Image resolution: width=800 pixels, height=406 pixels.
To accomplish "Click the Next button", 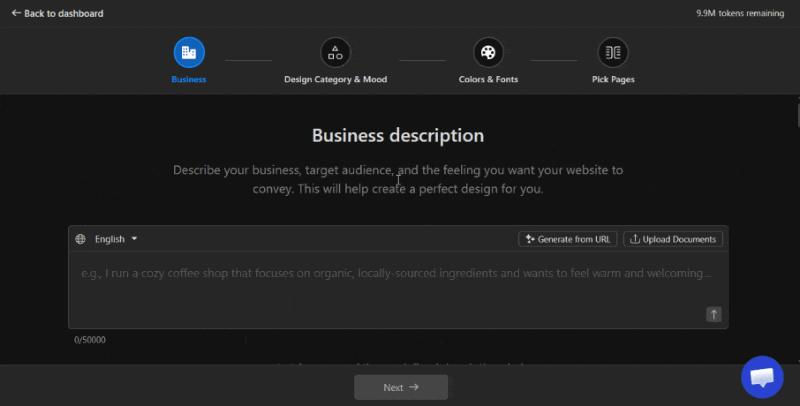I will (x=400, y=387).
